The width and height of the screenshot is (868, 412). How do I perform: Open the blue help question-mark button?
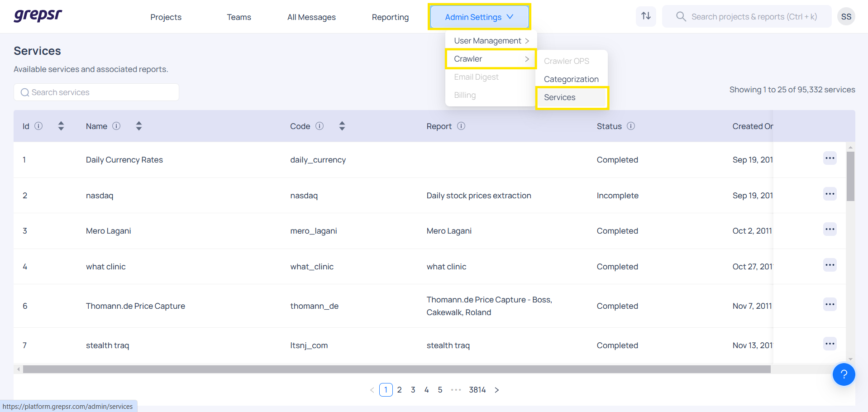844,374
